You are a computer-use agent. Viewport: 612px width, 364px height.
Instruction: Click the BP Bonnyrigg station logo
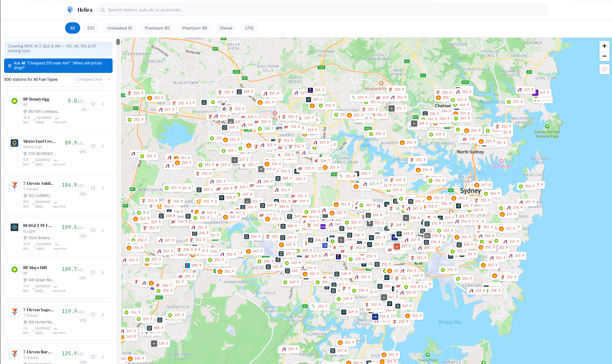(14, 101)
